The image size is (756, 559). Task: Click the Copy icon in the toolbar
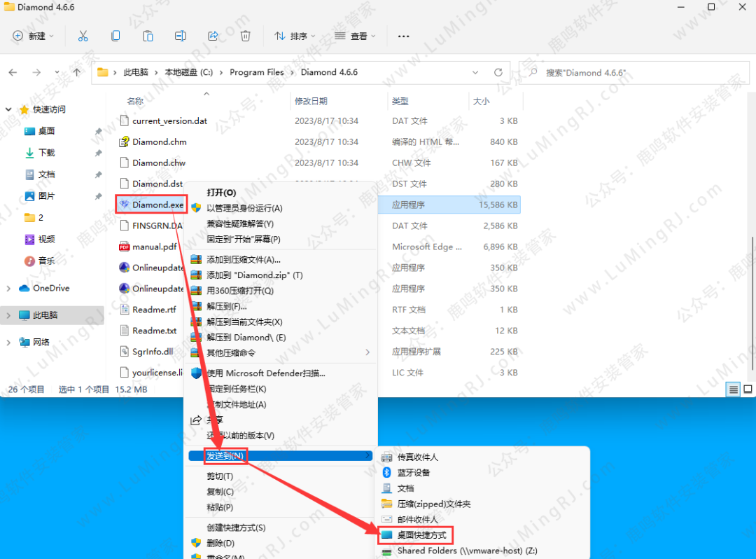(x=115, y=35)
